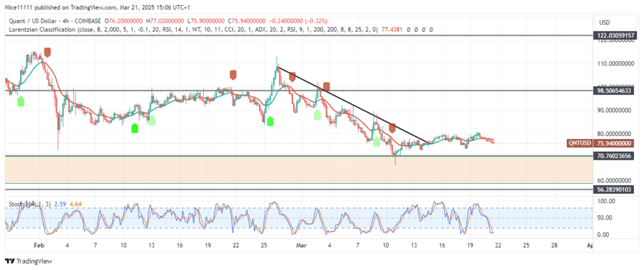
Task: Click the bright green buy marker near Feb 11
Action: point(135,128)
